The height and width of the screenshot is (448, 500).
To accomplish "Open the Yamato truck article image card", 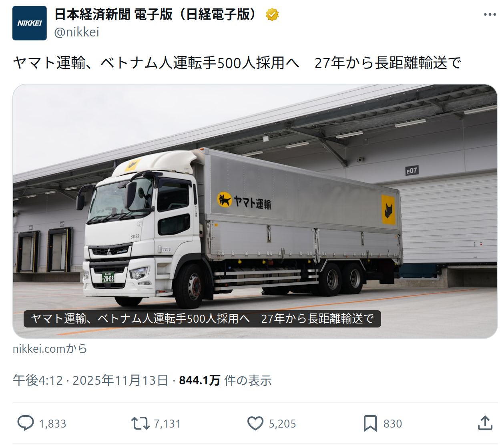I will point(255,211).
